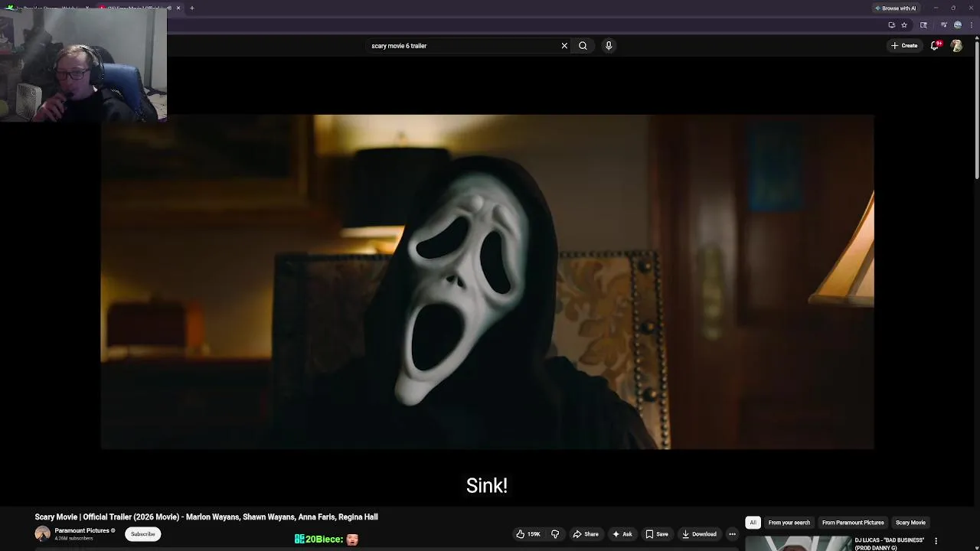The image size is (980, 551).
Task: Open more actions menu beside Download
Action: (x=732, y=534)
